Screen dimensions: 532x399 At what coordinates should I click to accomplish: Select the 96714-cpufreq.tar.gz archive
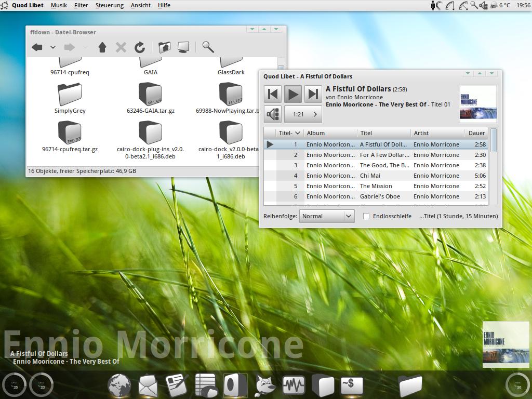[70, 137]
